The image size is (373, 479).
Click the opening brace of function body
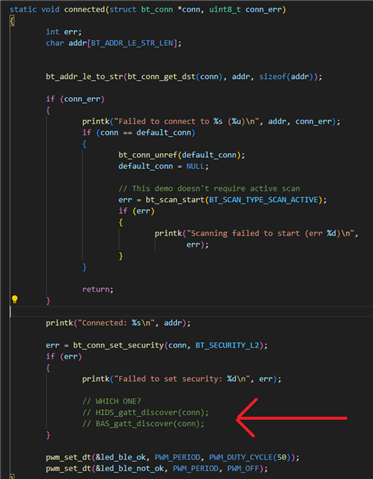pyautogui.click(x=12, y=21)
